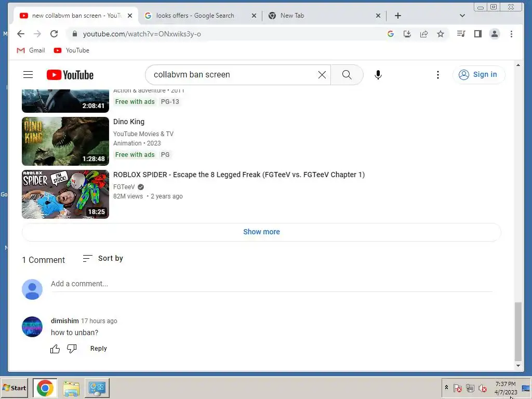Click the Dino King thumbnail

tap(65, 141)
